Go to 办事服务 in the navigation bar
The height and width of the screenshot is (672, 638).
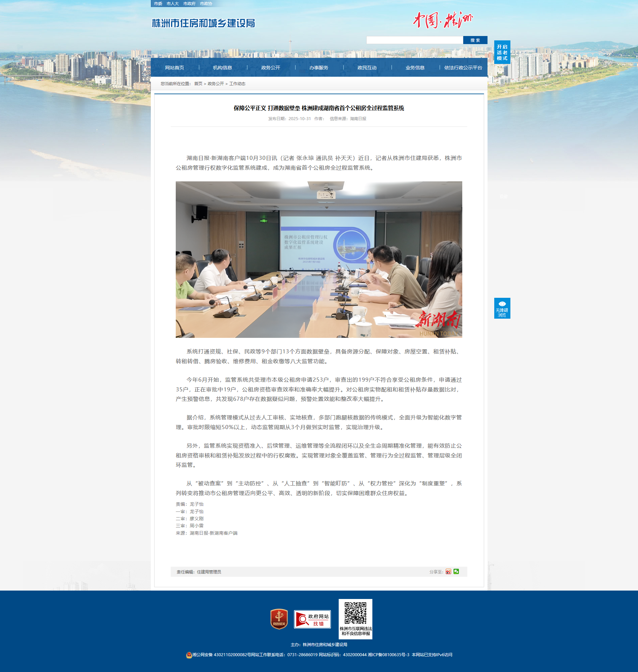click(318, 68)
